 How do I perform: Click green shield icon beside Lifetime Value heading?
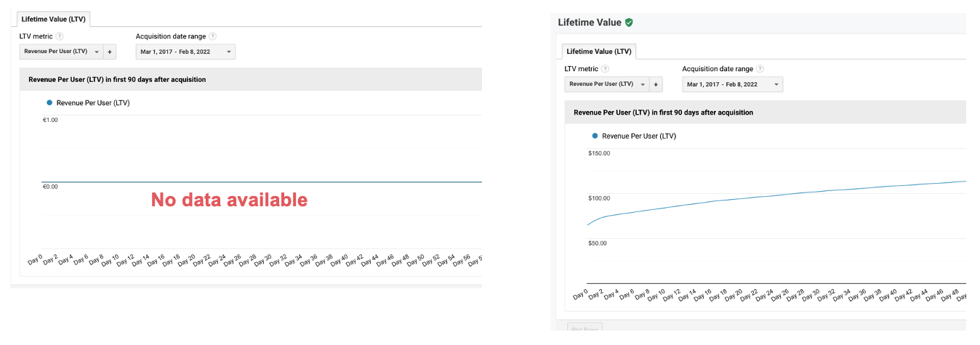tap(629, 23)
